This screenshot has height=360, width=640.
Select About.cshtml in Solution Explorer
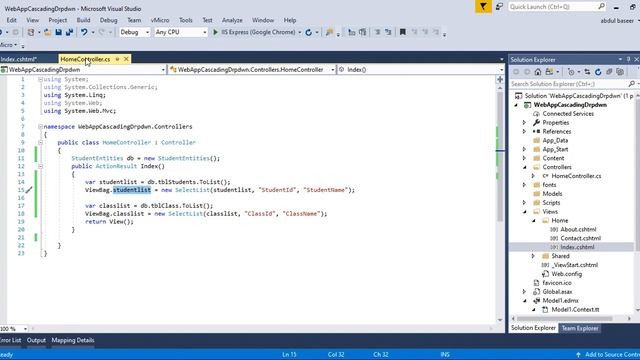pos(578,229)
